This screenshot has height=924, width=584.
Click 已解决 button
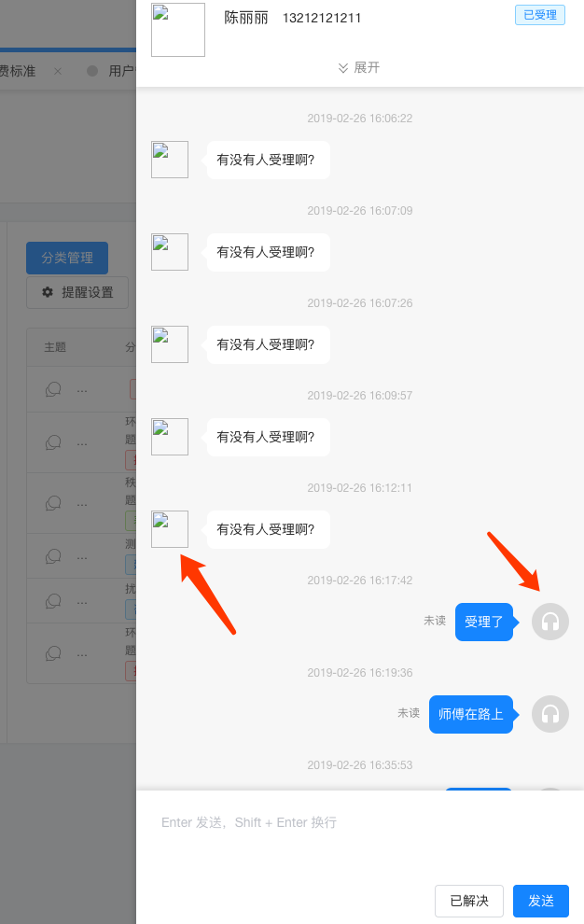(x=469, y=901)
